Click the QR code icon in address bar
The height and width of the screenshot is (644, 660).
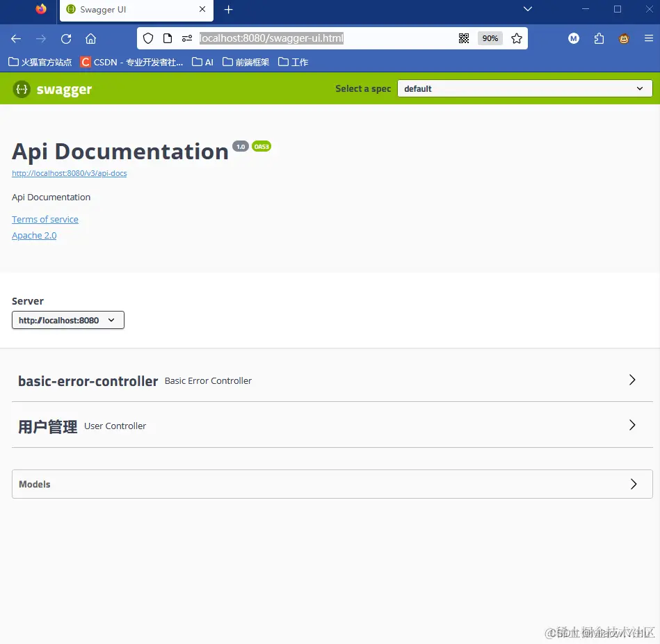[464, 38]
